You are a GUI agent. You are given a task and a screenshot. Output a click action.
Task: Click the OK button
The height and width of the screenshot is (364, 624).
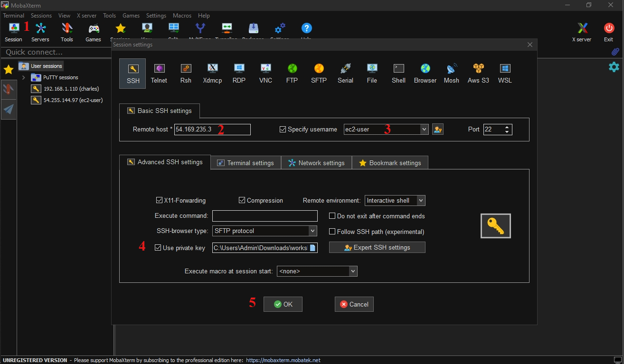pyautogui.click(x=283, y=304)
